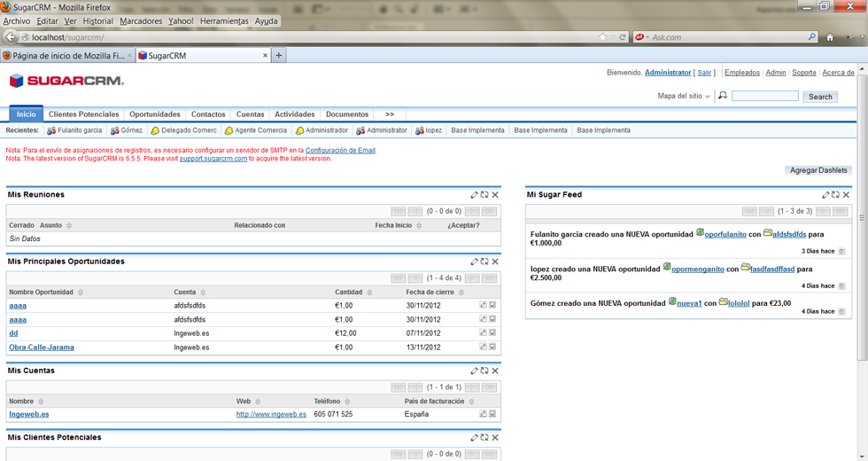The width and height of the screenshot is (868, 461).
Task: Open the Clientes Potenciales tab
Action: click(83, 114)
